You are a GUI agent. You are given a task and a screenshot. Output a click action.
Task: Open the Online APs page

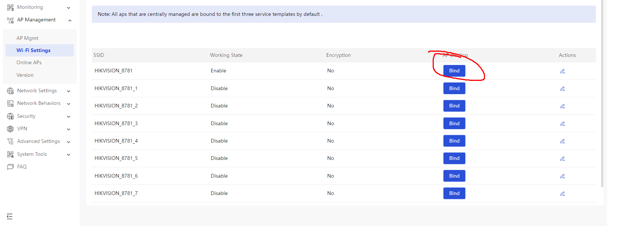click(29, 63)
